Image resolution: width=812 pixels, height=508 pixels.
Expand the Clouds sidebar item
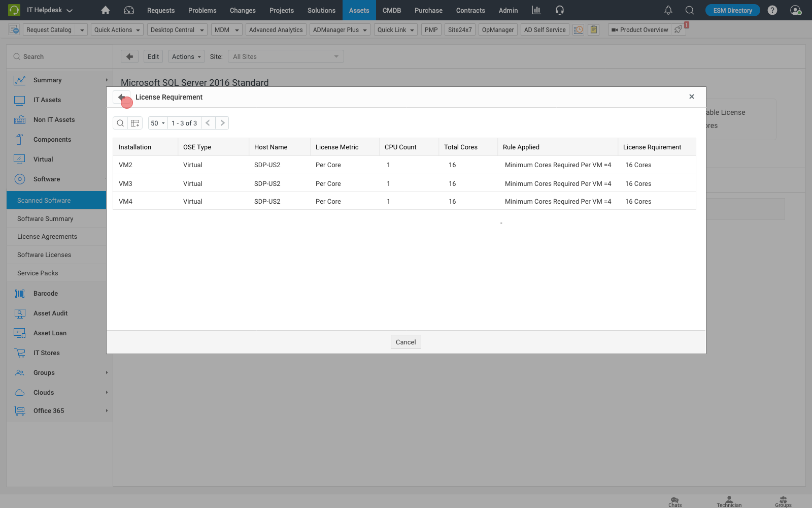(107, 392)
